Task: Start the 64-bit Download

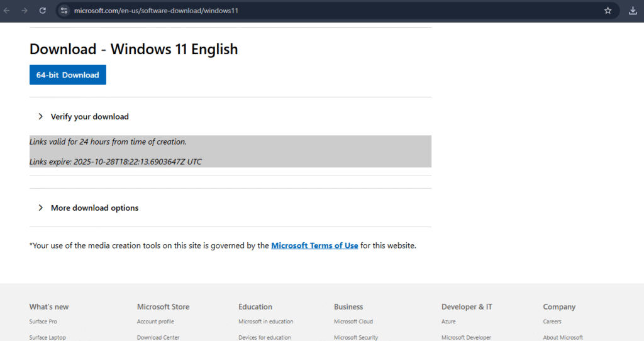Action: click(x=68, y=75)
